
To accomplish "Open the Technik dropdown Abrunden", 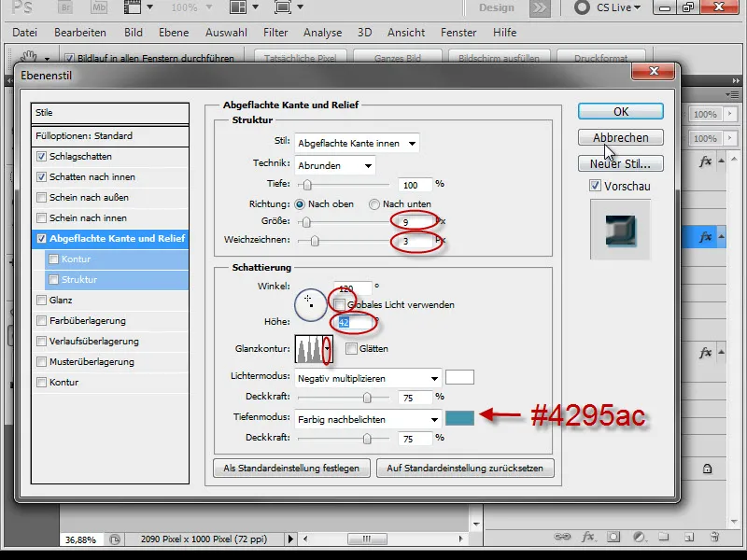I will pyautogui.click(x=335, y=165).
